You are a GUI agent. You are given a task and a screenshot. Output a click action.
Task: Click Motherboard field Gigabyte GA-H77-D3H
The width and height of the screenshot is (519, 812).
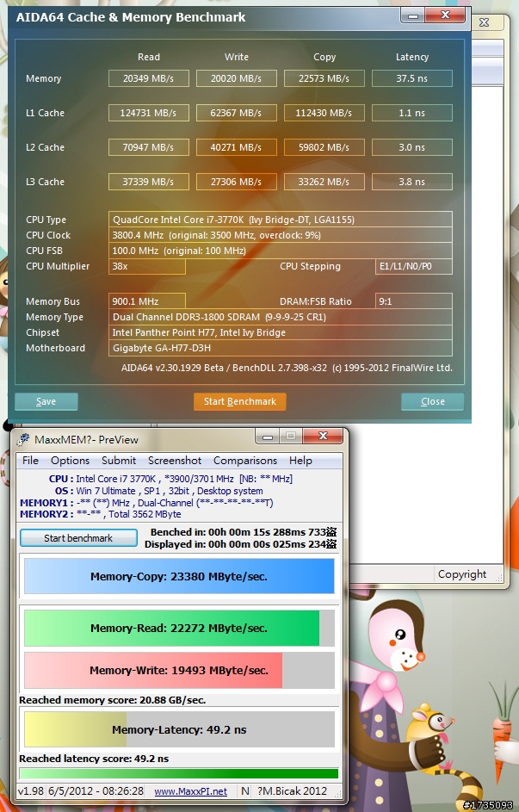281,348
